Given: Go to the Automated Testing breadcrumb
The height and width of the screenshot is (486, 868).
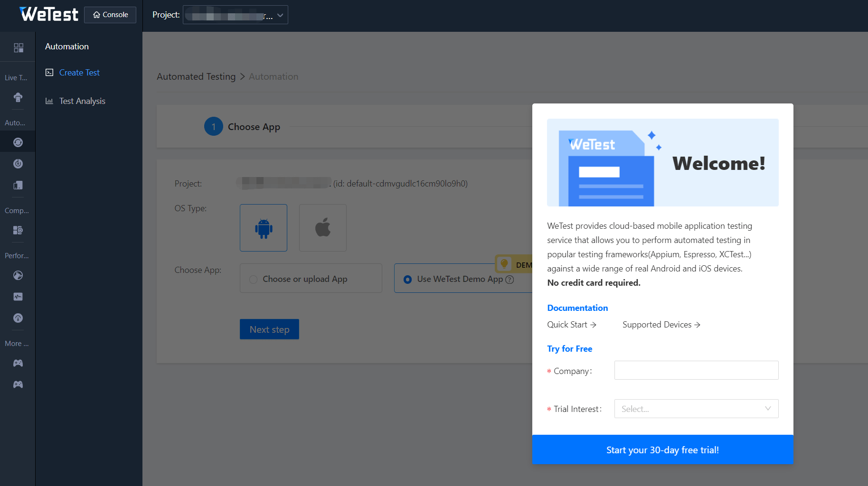Looking at the screenshot, I should [196, 76].
